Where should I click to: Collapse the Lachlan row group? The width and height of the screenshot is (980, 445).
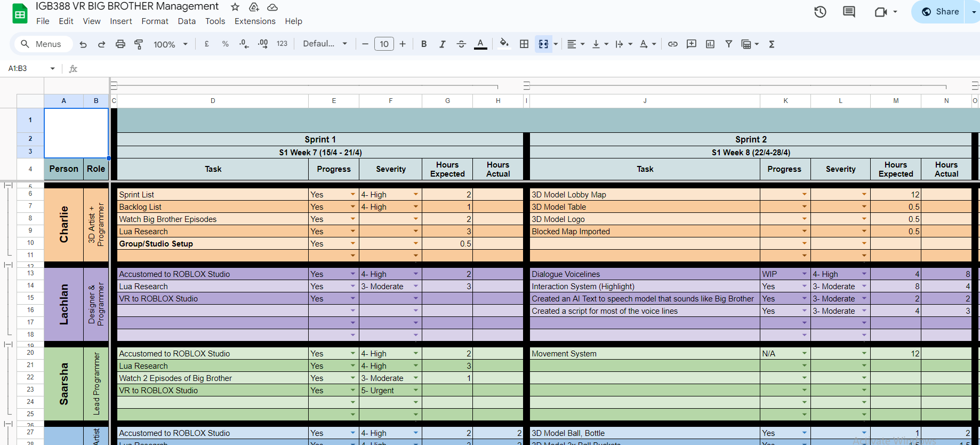pyautogui.click(x=8, y=265)
